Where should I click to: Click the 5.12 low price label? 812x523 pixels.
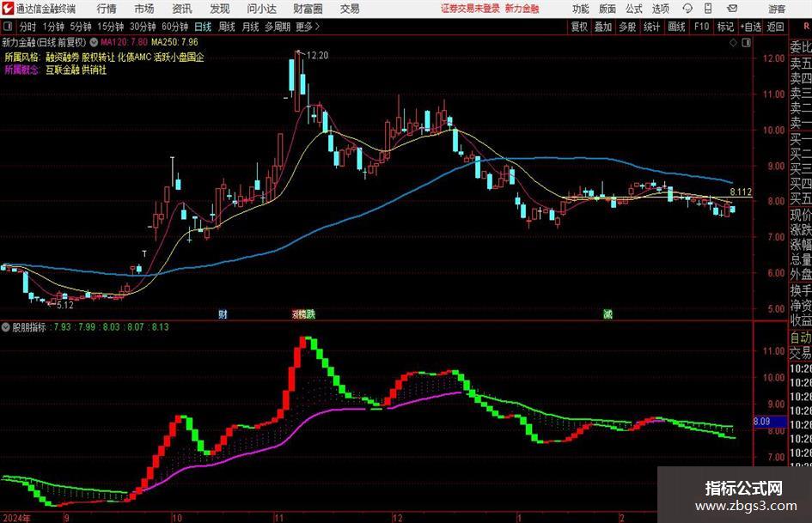click(65, 305)
